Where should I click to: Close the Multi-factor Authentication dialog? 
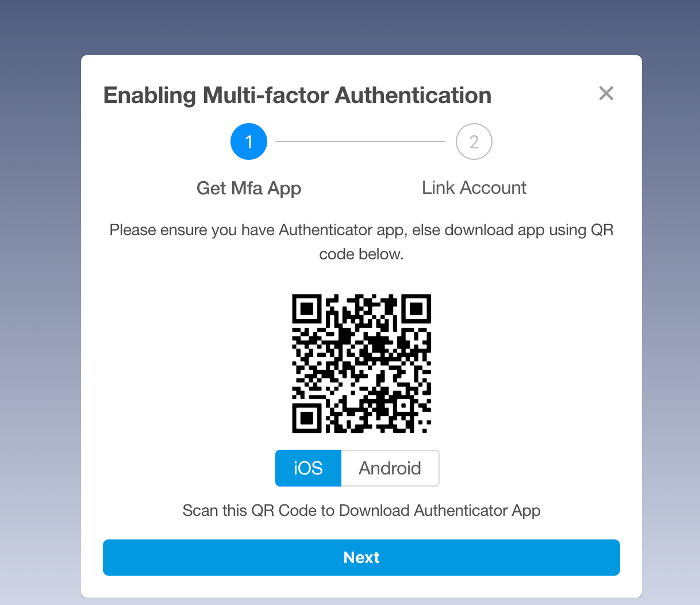606,93
